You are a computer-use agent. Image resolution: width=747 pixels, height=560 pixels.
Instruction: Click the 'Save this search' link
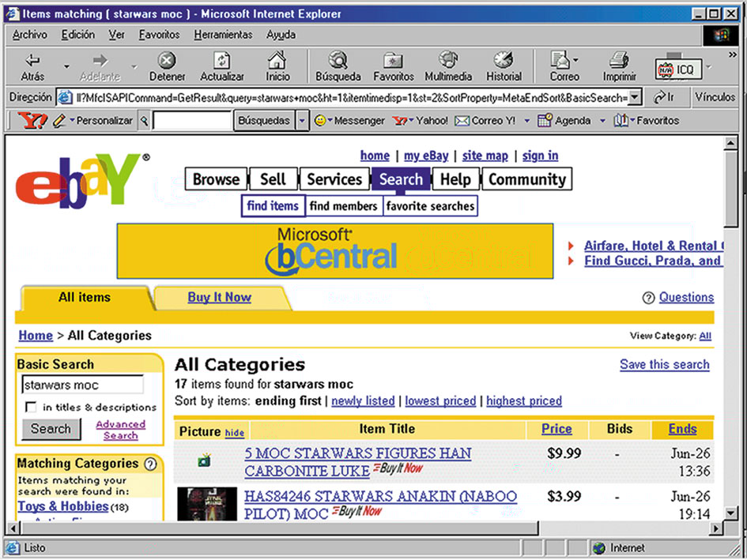664,364
